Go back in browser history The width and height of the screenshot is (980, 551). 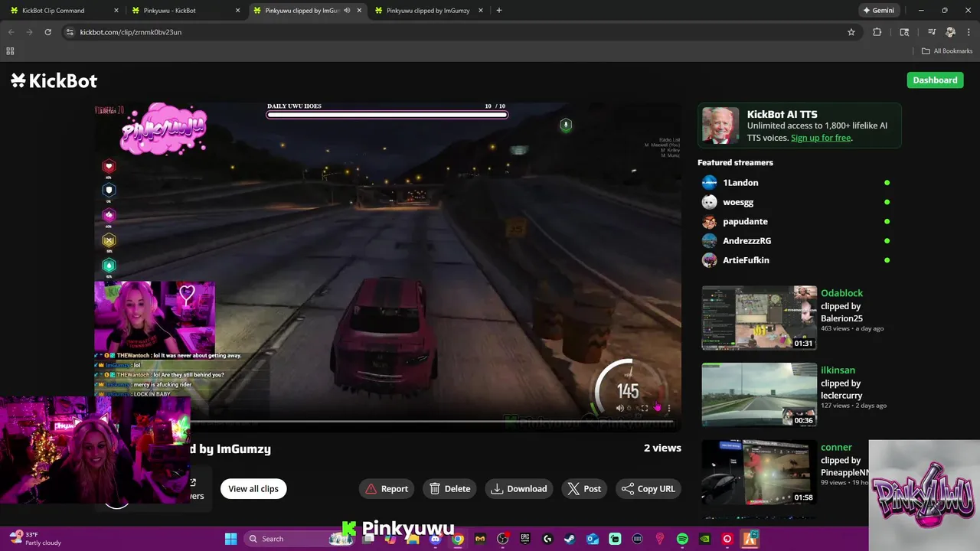(11, 32)
